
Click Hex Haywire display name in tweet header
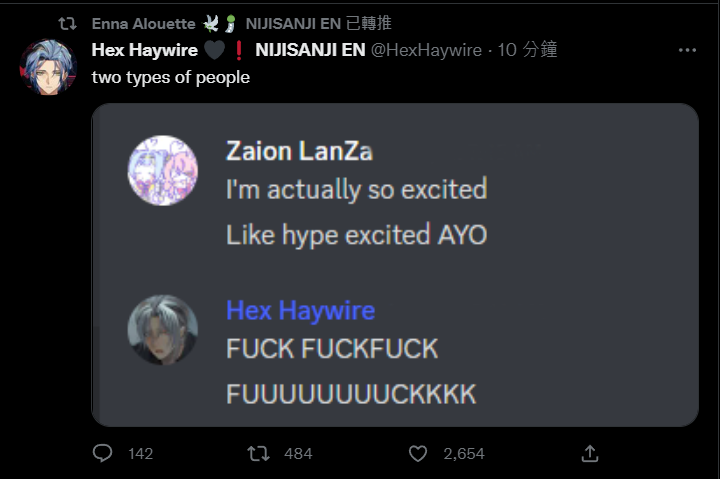[x=145, y=50]
